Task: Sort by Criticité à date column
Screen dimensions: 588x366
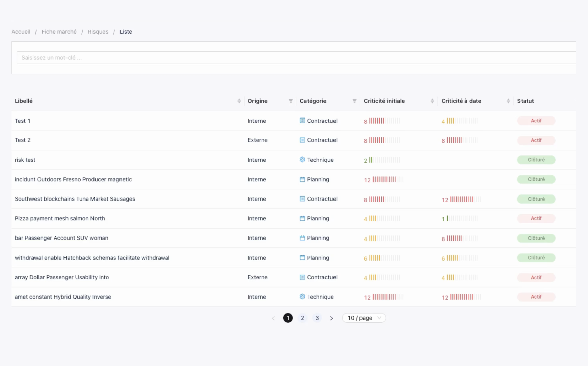Action: [508, 101]
